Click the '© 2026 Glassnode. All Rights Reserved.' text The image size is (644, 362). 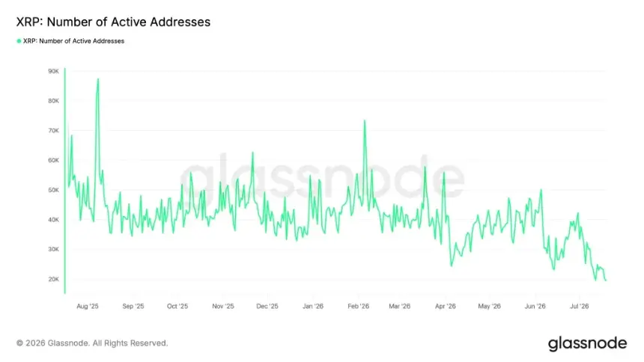coord(92,343)
